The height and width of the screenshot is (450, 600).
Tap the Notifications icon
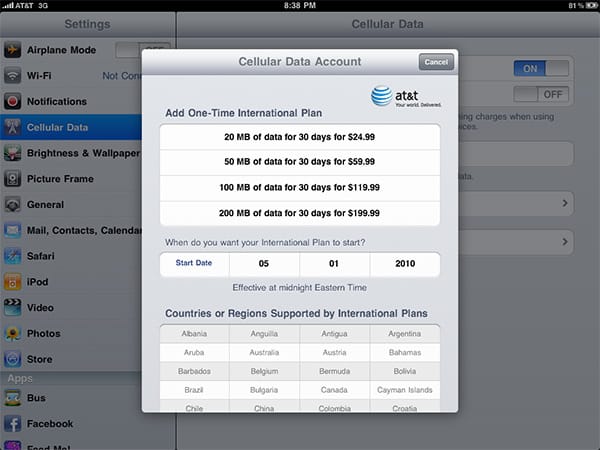coord(13,101)
